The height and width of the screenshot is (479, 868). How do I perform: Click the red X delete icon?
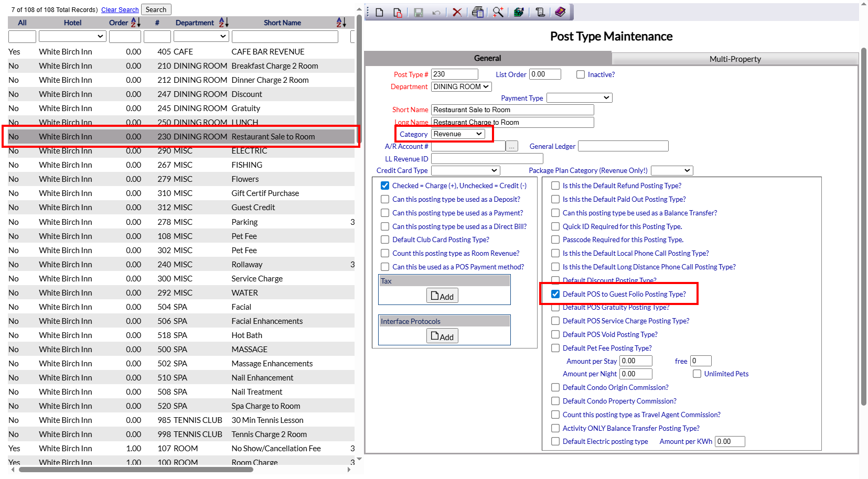[457, 12]
